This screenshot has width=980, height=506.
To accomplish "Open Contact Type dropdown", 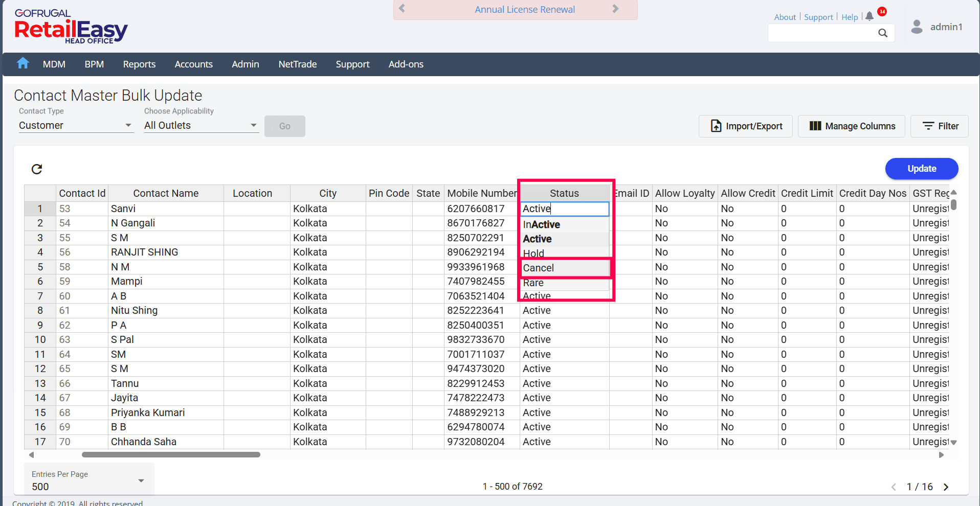I will pyautogui.click(x=76, y=125).
